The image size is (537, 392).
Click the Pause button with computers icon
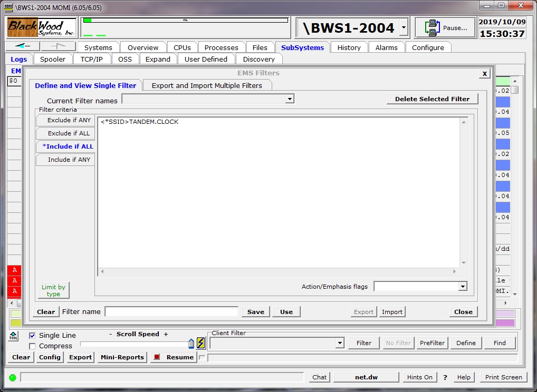click(x=445, y=28)
